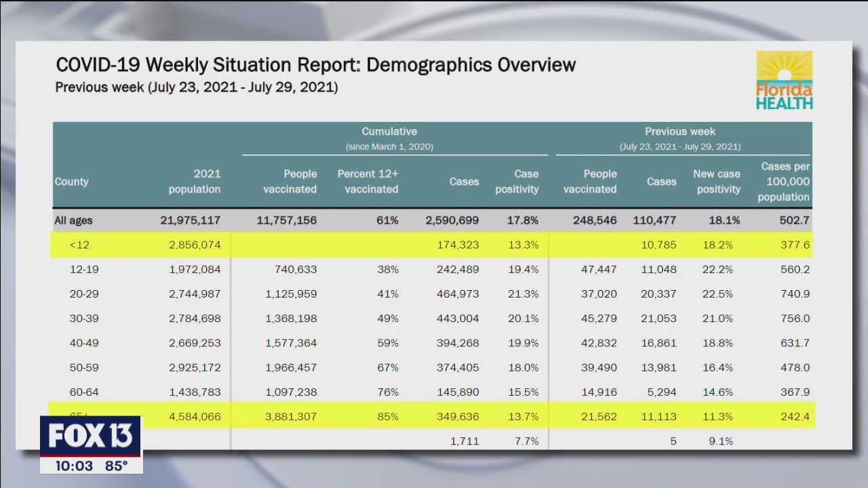This screenshot has width=868, height=488.
Task: Click the 464,973 cases cell
Action: pyautogui.click(x=458, y=293)
